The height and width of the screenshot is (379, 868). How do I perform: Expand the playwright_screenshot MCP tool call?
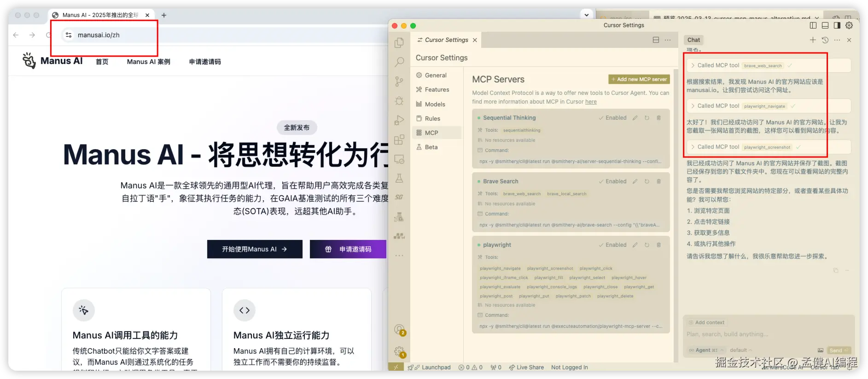[768, 147]
